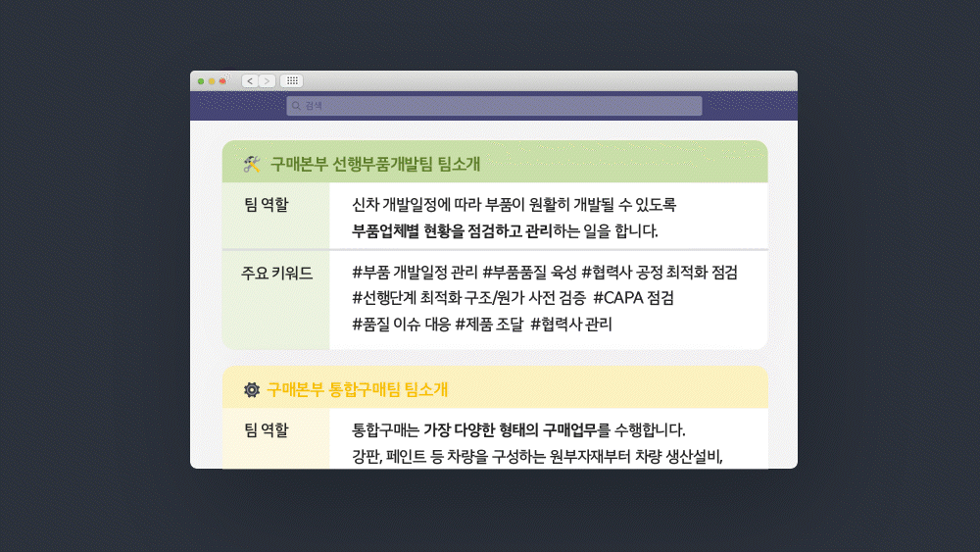Click line starting 신차 개발일정에 따라
Screen dimensions: 980x552
pos(514,204)
